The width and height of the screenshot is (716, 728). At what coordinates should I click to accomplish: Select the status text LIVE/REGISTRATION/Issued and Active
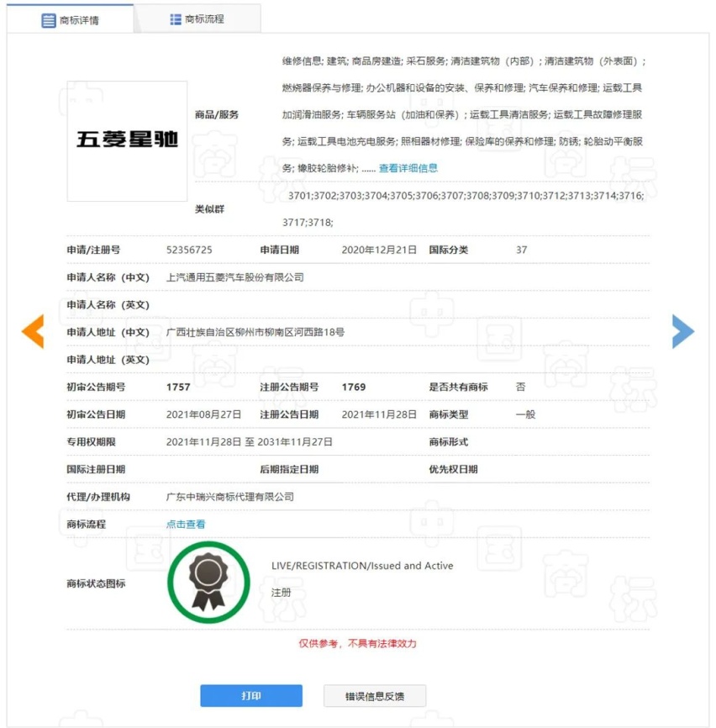362,566
